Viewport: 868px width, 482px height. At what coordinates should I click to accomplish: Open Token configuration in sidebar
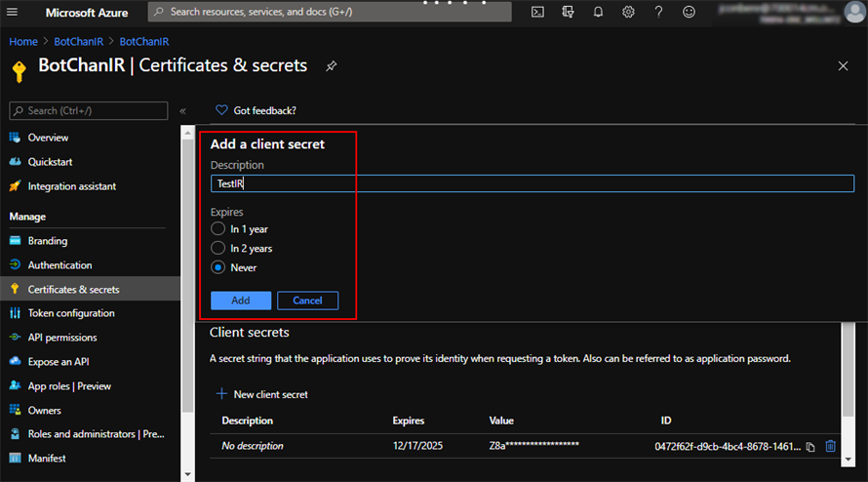tap(71, 313)
